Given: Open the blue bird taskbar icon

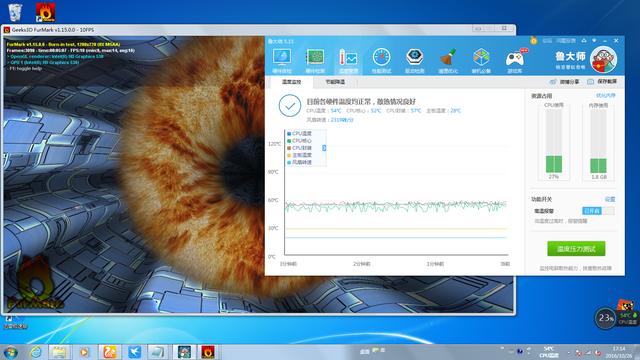Looking at the screenshot, I should click(134, 352).
